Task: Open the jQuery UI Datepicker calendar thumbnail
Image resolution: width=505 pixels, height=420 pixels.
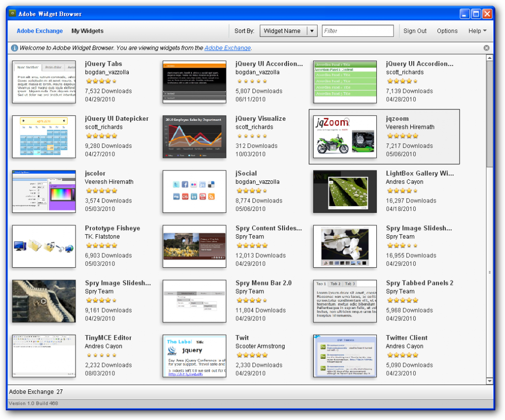Action: point(43,137)
